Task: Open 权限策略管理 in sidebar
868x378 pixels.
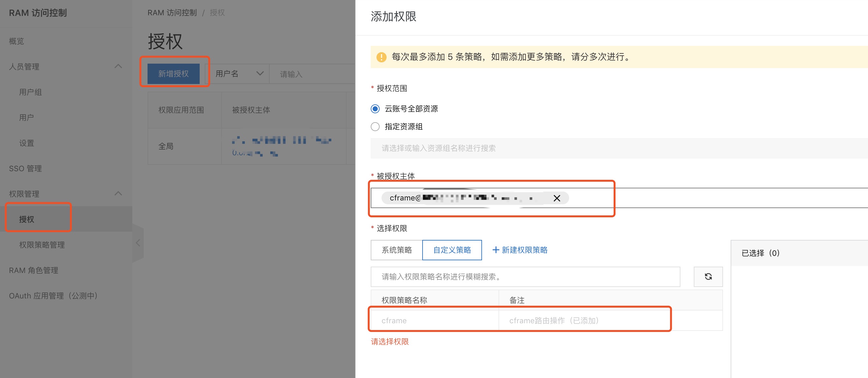Action: coord(42,245)
